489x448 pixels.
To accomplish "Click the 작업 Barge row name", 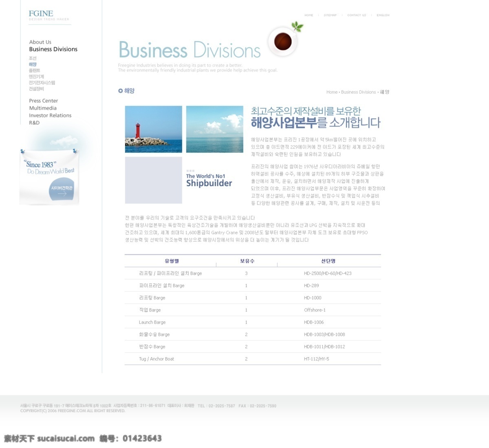I will click(x=150, y=310).
